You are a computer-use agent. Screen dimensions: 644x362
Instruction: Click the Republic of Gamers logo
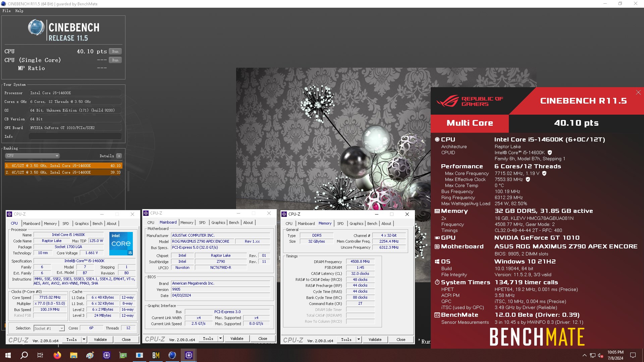[x=470, y=101]
